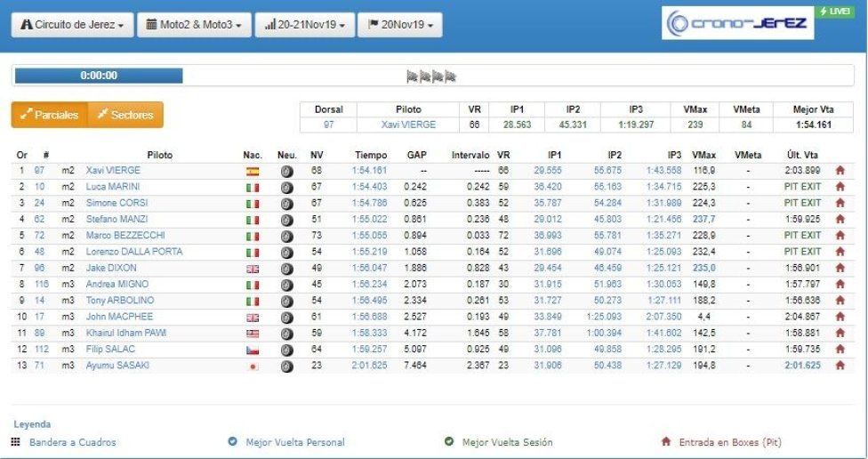Screen dimensions: 868x459
Task: Expand the Moto2 & Moto3 dropdown
Action: click(194, 25)
